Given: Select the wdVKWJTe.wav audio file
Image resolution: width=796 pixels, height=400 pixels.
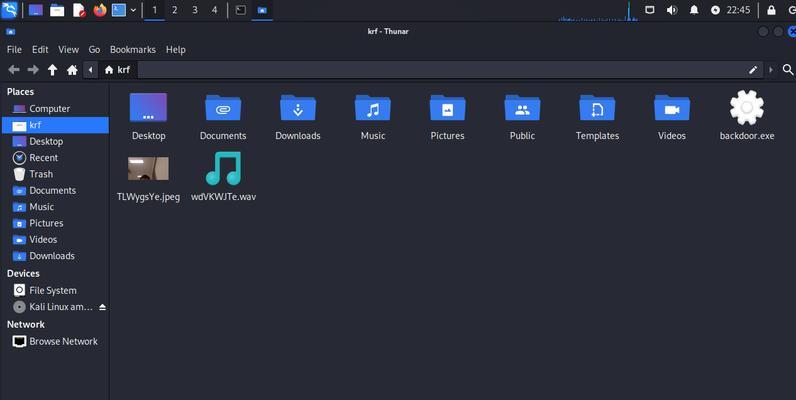Looking at the screenshot, I should coord(223,169).
